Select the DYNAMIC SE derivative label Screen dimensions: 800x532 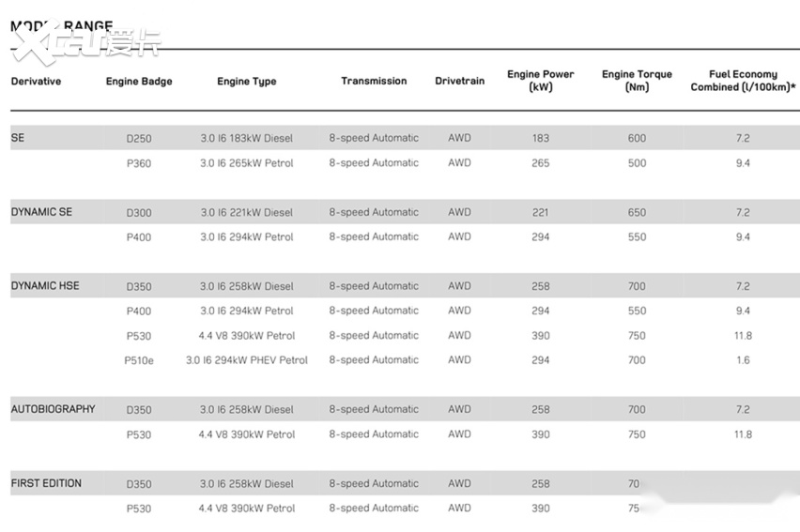[x=41, y=212]
